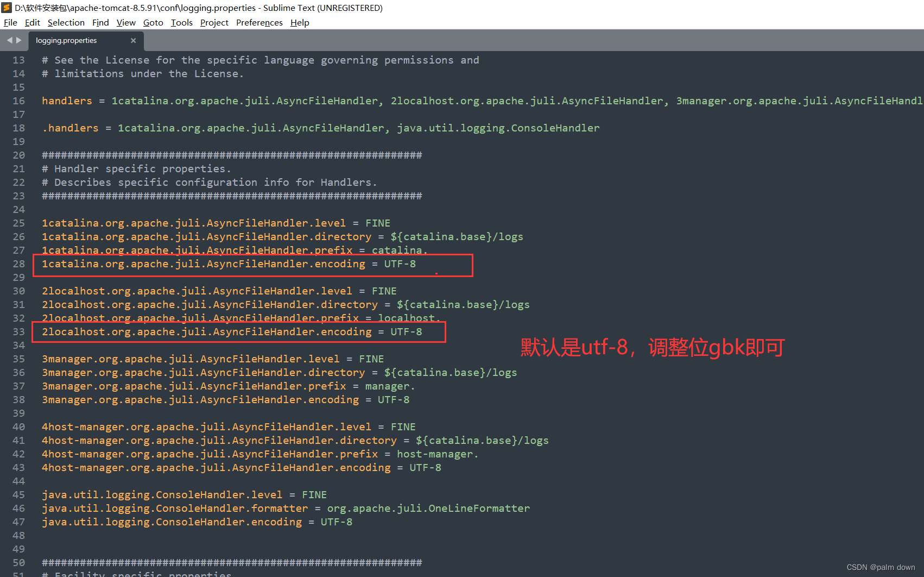The height and width of the screenshot is (577, 924).
Task: Click the UTF-8 value on line 38
Action: coord(394,399)
